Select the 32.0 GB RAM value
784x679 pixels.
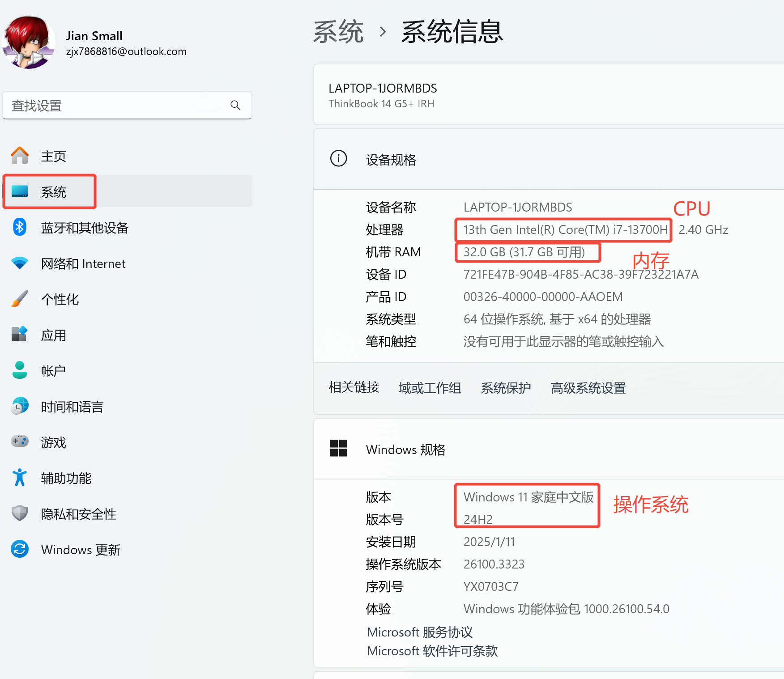click(524, 252)
